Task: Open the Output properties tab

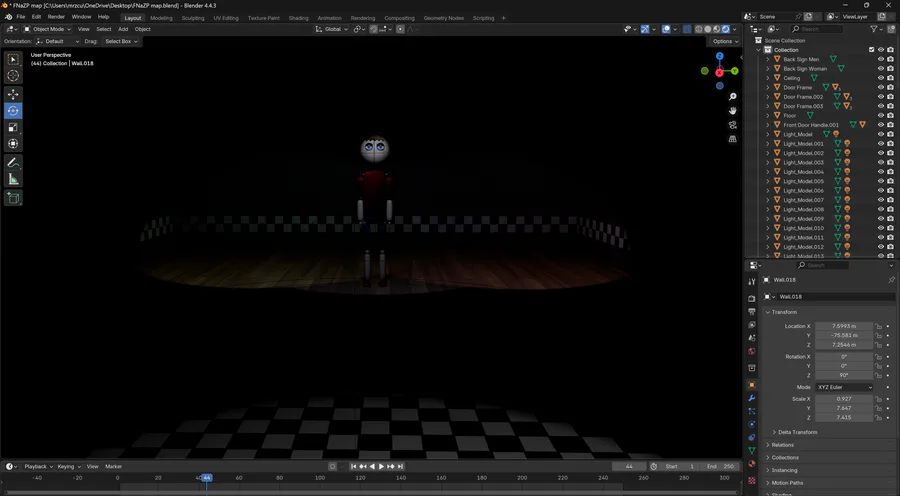Action: 752,312
